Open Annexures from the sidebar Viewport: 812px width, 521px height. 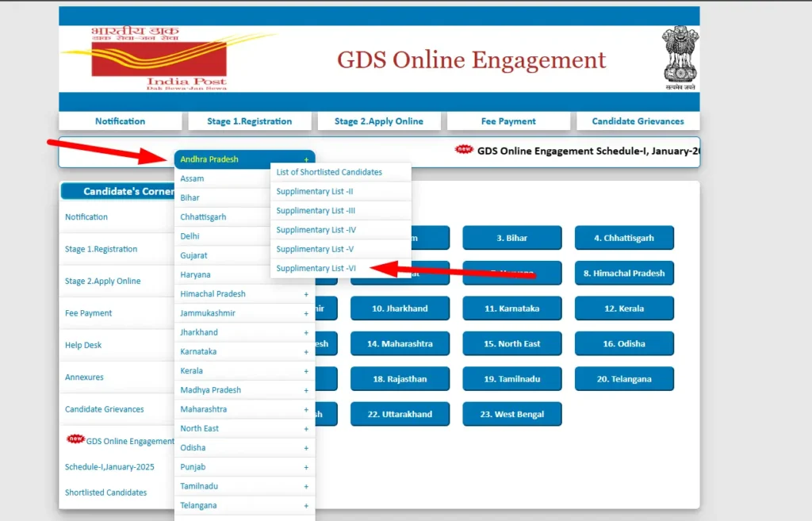click(84, 377)
